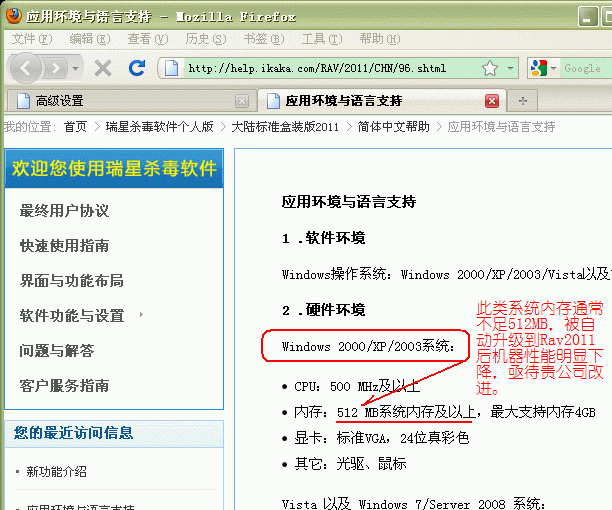Screen dimensions: 612x510
Task: Select the 应用环境与语言支持 tab
Action: 381,101
